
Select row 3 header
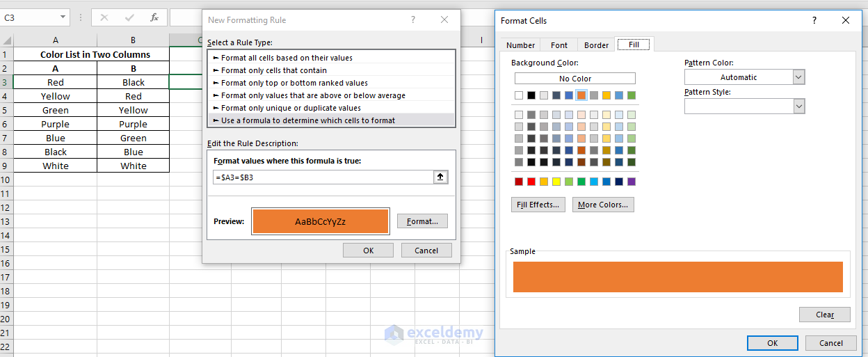pyautogui.click(x=6, y=82)
